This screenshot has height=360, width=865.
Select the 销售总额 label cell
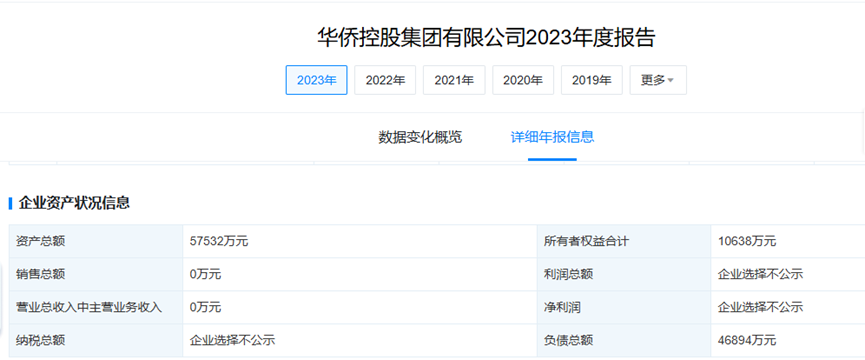point(96,274)
